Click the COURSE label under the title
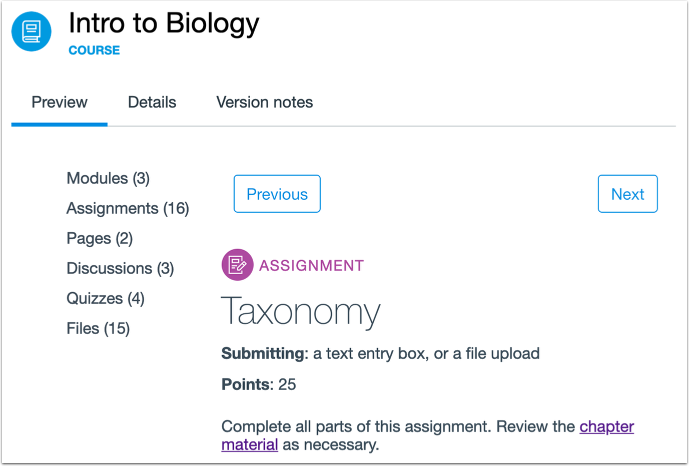The width and height of the screenshot is (689, 466). click(x=94, y=50)
